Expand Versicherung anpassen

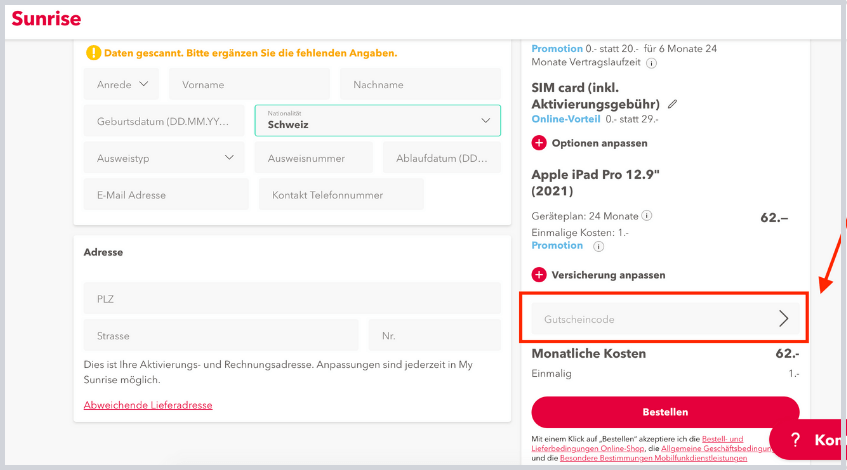(x=608, y=275)
